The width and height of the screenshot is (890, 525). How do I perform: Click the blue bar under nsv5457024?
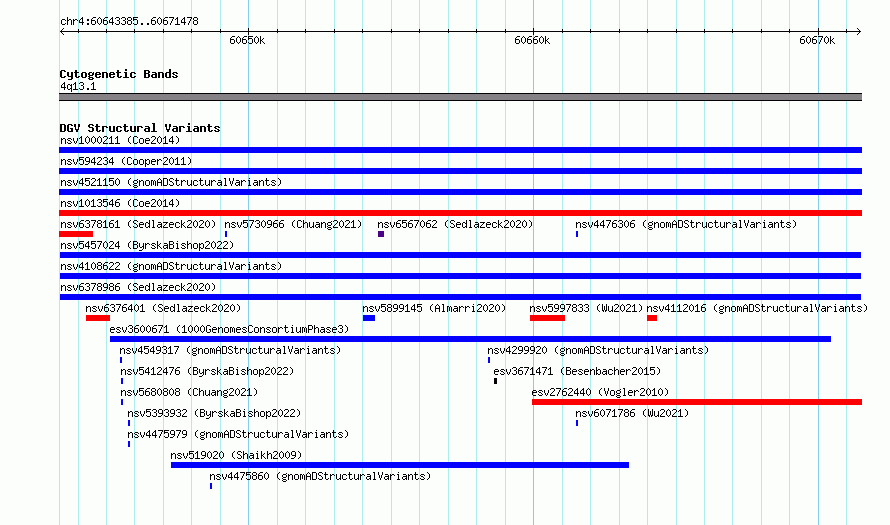(x=460, y=255)
